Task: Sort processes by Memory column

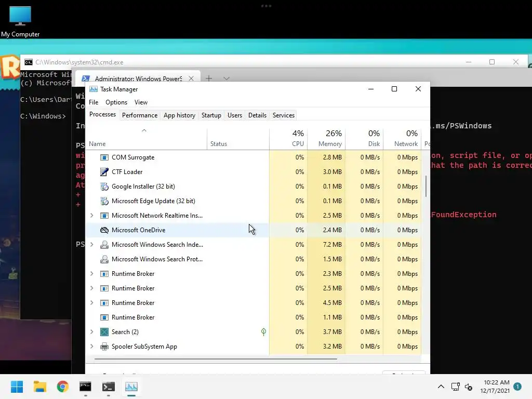Action: pos(326,139)
